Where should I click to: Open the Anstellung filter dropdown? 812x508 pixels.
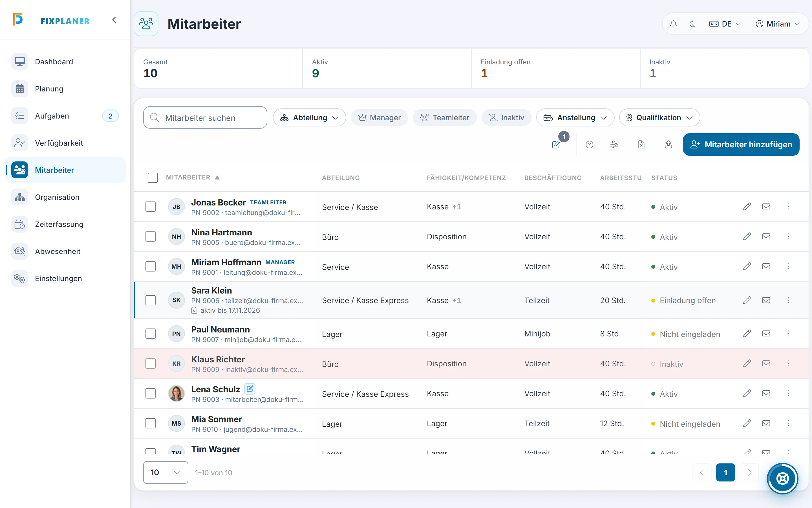(x=575, y=118)
